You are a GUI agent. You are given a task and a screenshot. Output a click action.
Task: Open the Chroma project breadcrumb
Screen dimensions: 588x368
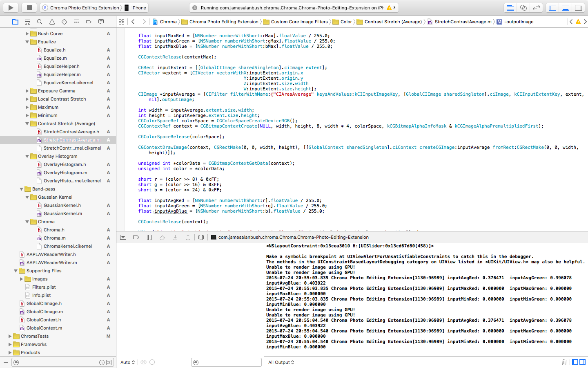[x=165, y=22]
